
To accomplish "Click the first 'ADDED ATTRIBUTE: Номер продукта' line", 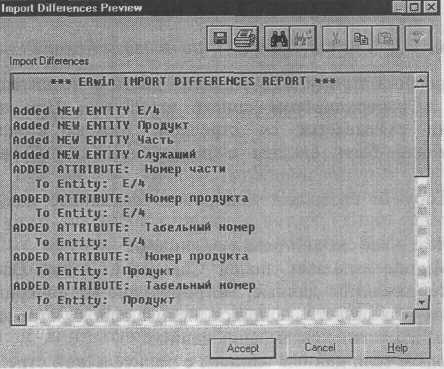I will coord(130,198).
